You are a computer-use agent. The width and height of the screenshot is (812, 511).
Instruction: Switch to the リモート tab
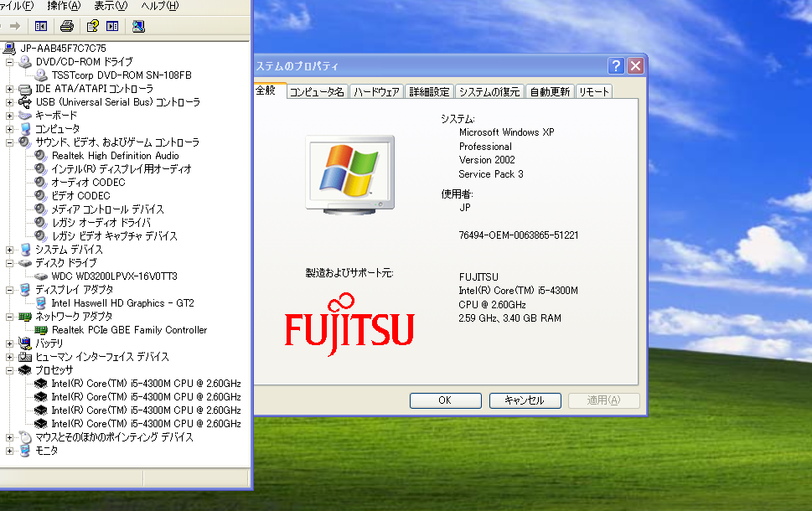pyautogui.click(x=594, y=91)
